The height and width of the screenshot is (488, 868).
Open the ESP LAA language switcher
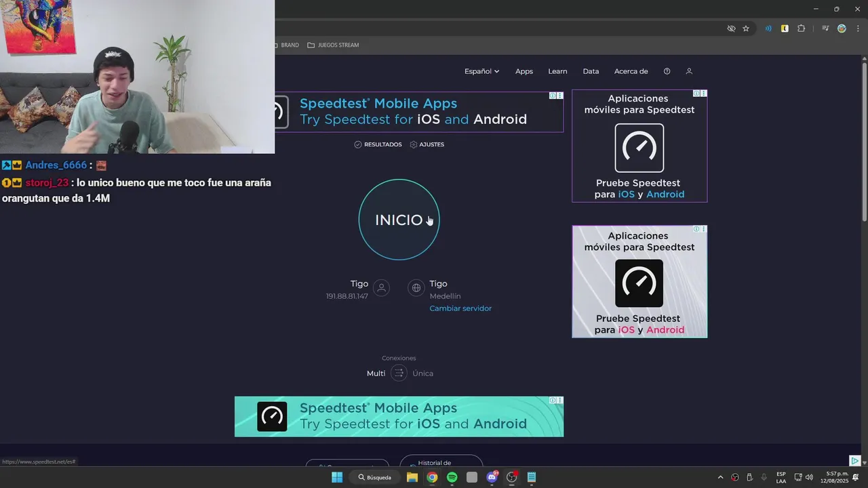tap(781, 477)
